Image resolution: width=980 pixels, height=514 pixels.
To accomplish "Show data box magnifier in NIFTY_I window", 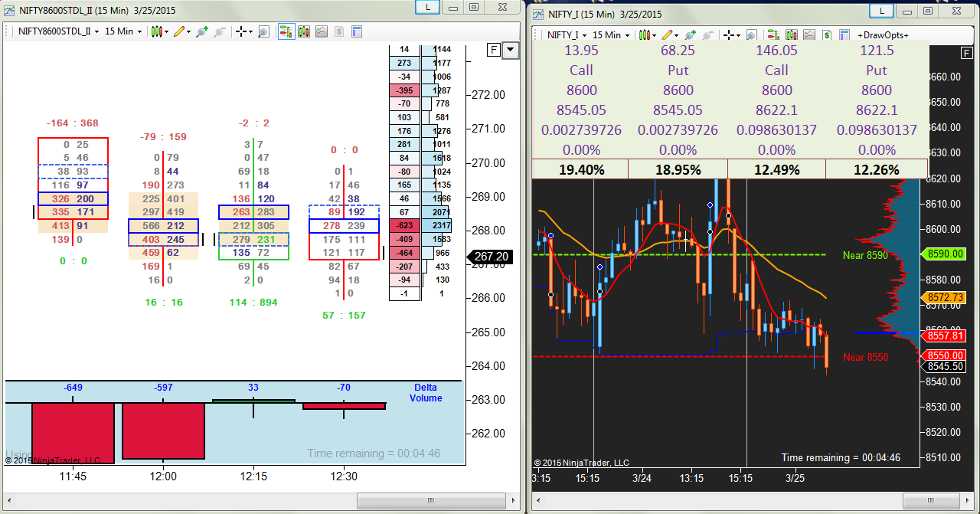I will tap(752, 34).
